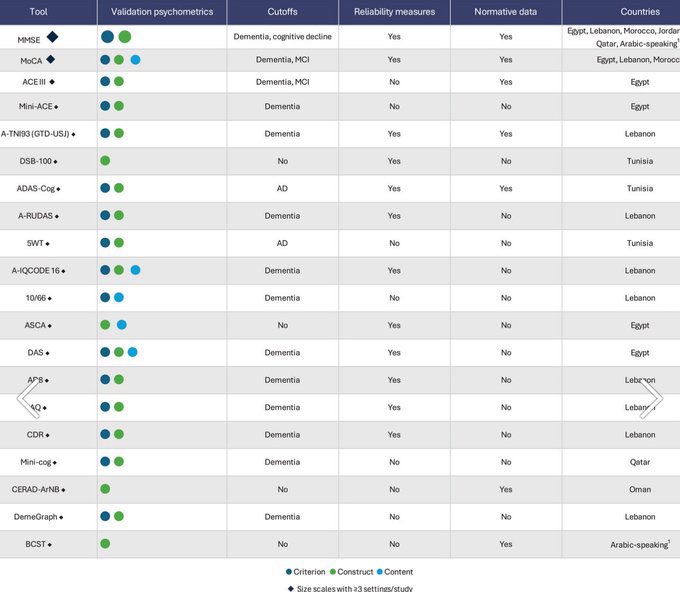
Task: Advance to the next image with right arrow
Action: pos(651,399)
